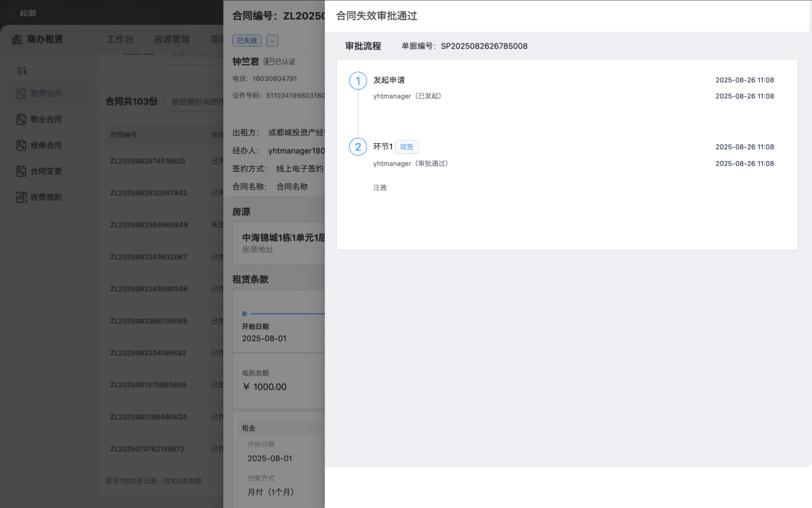This screenshot has height=508, width=812.
Task: Click the 合同编号 column header
Action: point(123,135)
